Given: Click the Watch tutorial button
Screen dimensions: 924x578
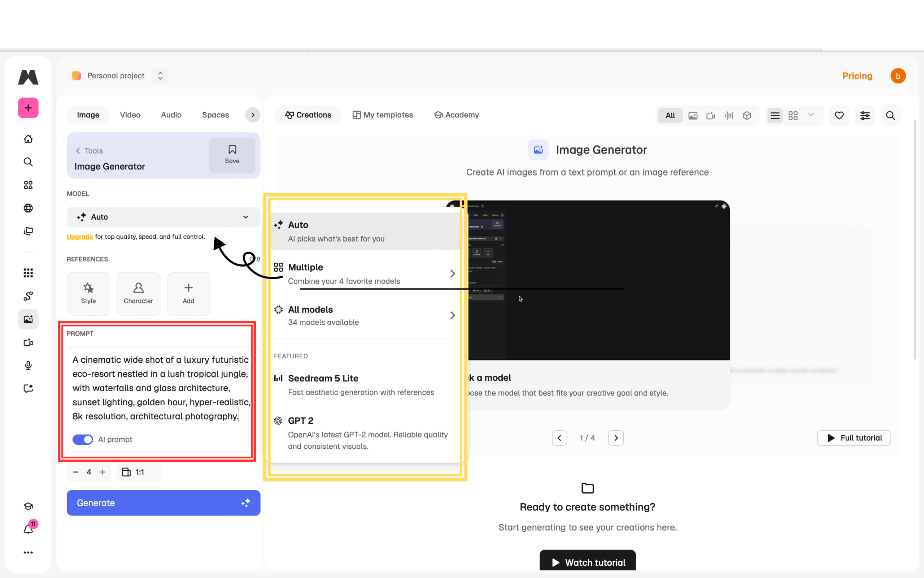Looking at the screenshot, I should [x=588, y=561].
